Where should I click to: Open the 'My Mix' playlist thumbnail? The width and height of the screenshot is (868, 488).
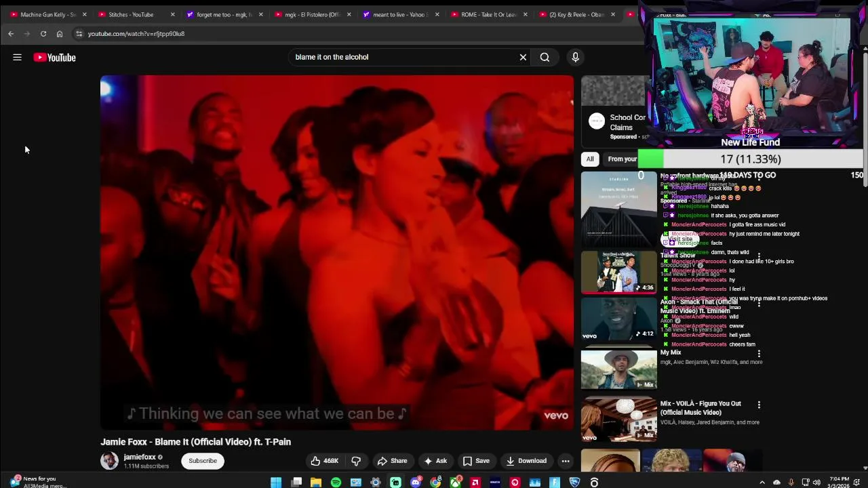tap(619, 369)
